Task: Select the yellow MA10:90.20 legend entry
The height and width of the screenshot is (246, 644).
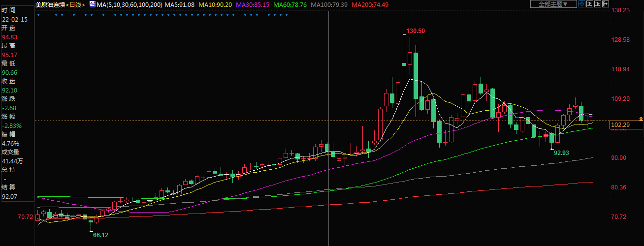Action: (x=217, y=4)
